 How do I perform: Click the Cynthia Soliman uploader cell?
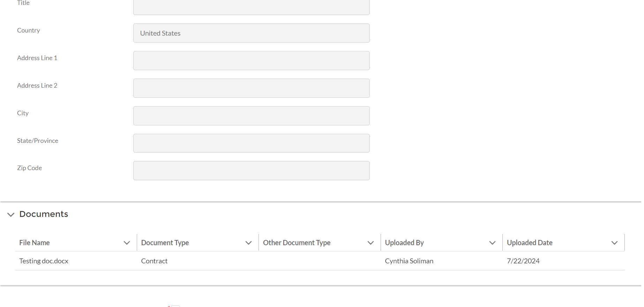point(409,261)
